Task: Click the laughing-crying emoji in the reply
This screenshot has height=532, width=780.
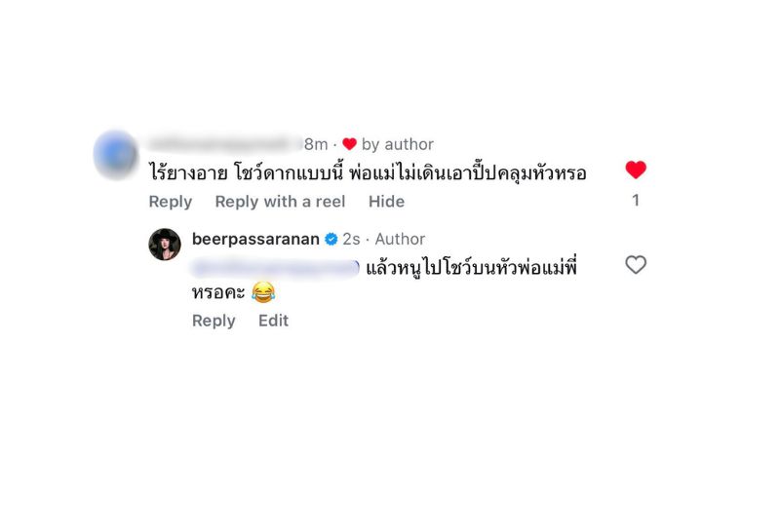Action: (263, 292)
